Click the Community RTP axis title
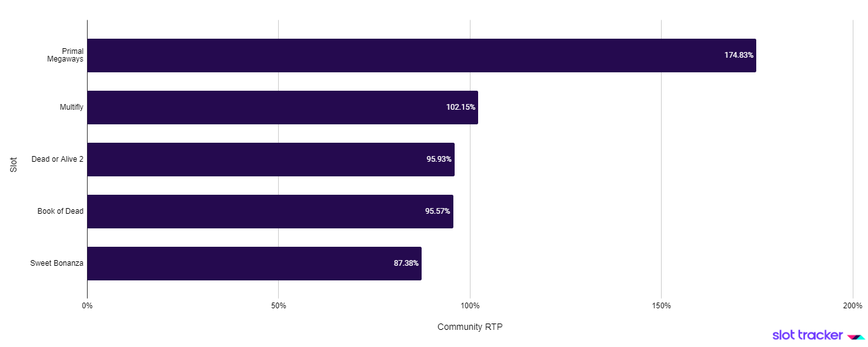Viewport: 868px width, 347px height. [x=470, y=327]
